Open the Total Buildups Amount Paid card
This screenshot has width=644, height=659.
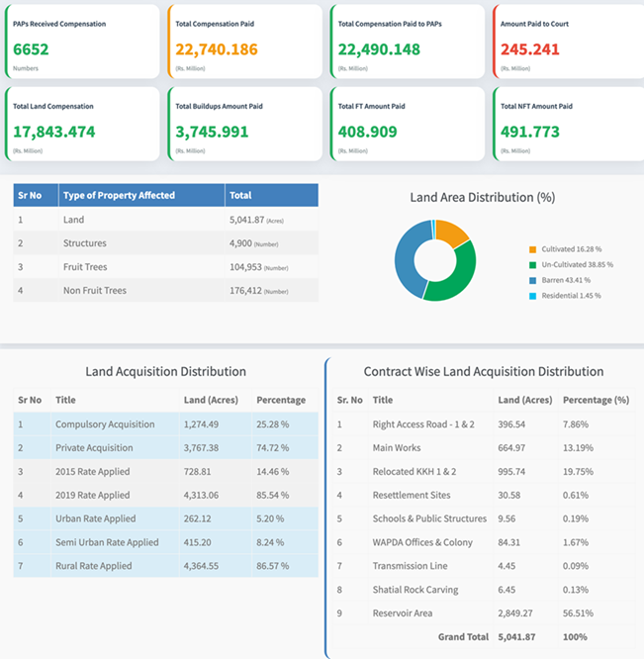[x=245, y=124]
